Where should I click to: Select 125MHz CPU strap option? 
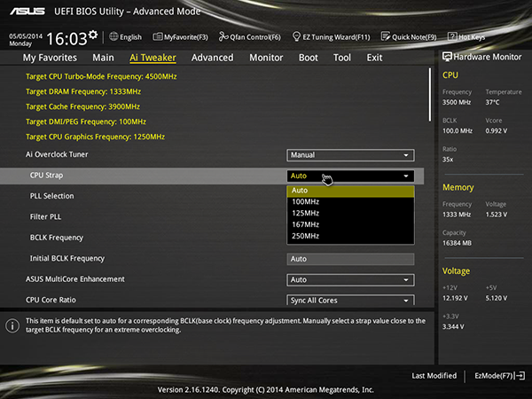coord(350,214)
